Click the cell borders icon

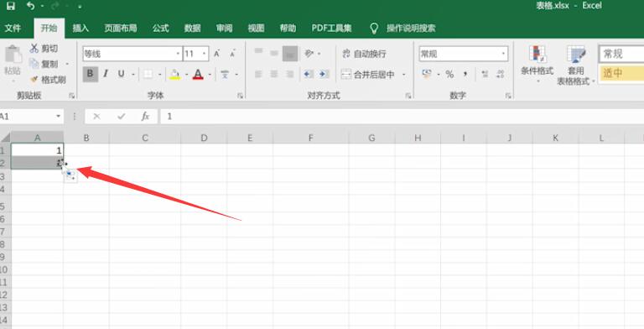(x=148, y=74)
